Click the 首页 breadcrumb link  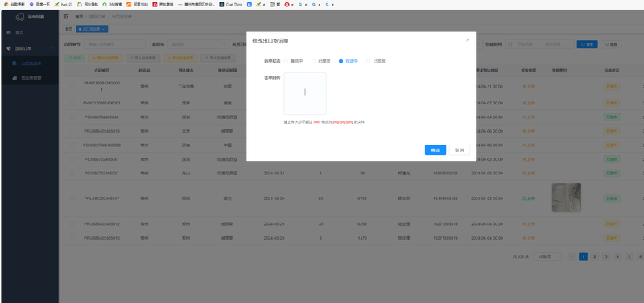[x=79, y=17]
